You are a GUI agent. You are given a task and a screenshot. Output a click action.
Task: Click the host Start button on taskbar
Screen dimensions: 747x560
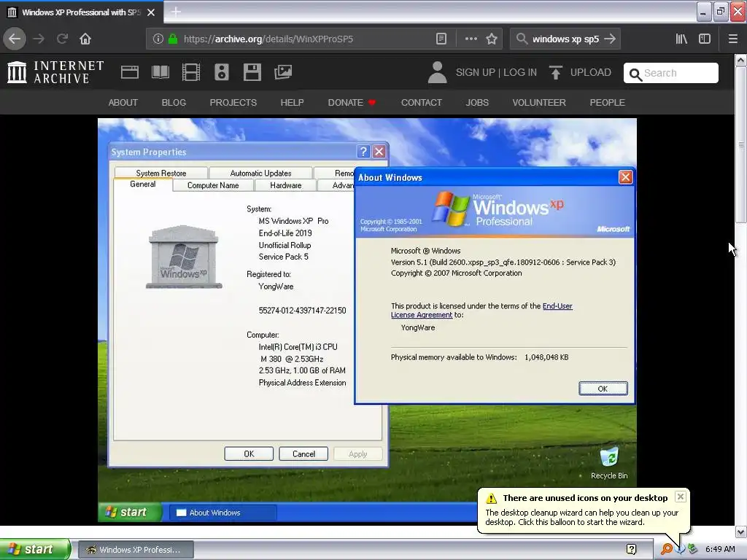[x=35, y=550]
